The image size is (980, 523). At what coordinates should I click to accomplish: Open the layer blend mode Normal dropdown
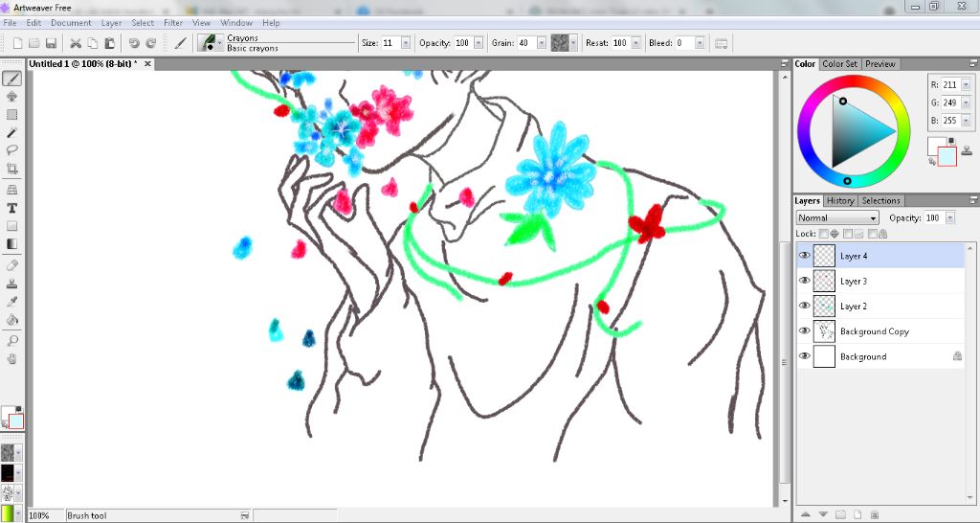pyautogui.click(x=837, y=218)
